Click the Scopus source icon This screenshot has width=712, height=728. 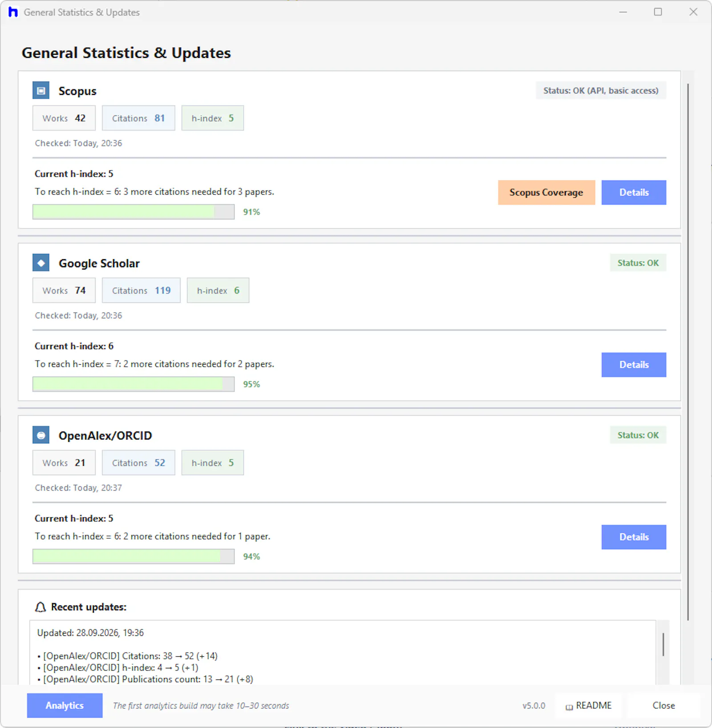click(x=41, y=90)
